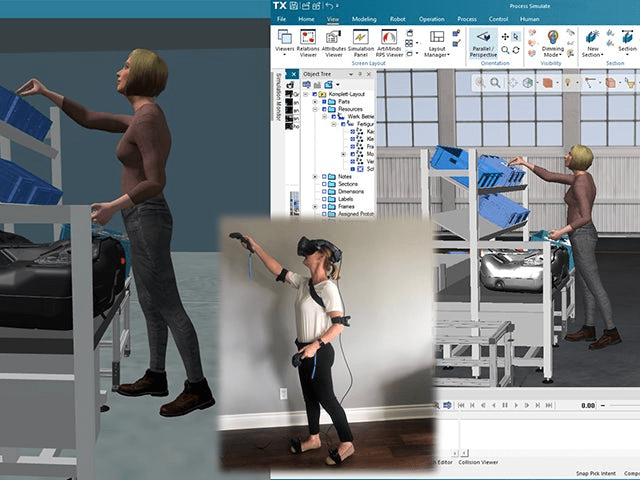Select the zoom magnifier in Orientation group

[x=505, y=50]
